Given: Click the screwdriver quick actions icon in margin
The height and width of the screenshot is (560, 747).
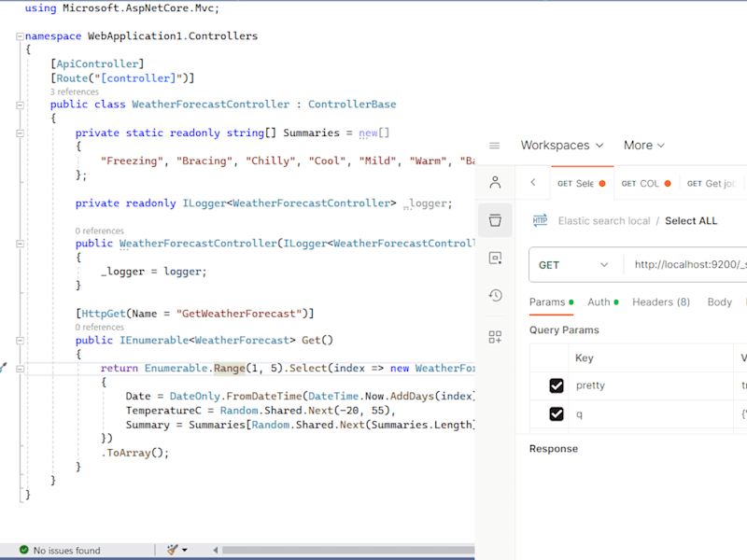Looking at the screenshot, I should click(x=3, y=367).
